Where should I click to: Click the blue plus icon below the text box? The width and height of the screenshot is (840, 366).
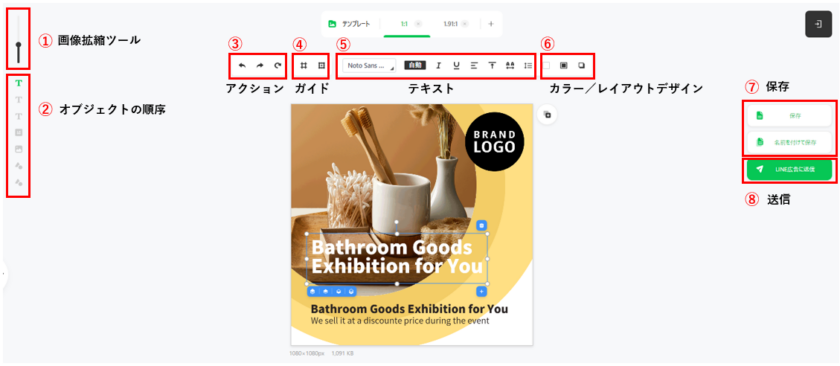pos(481,291)
